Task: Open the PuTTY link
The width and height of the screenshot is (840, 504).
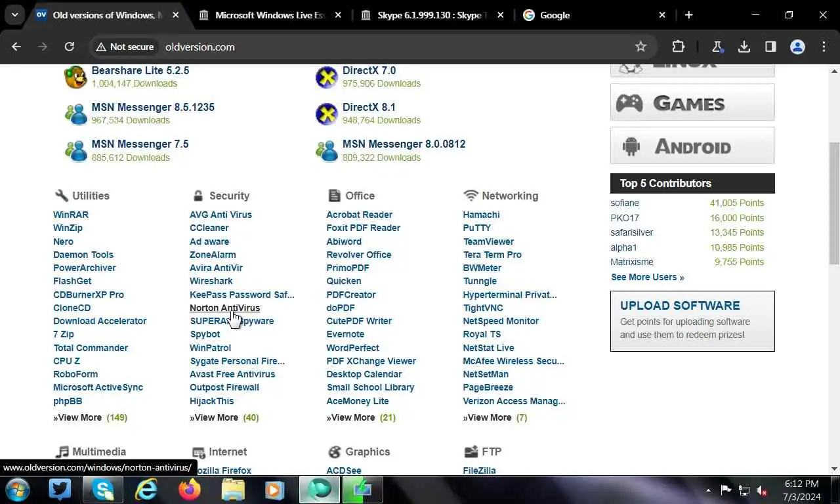Action: coord(476,228)
